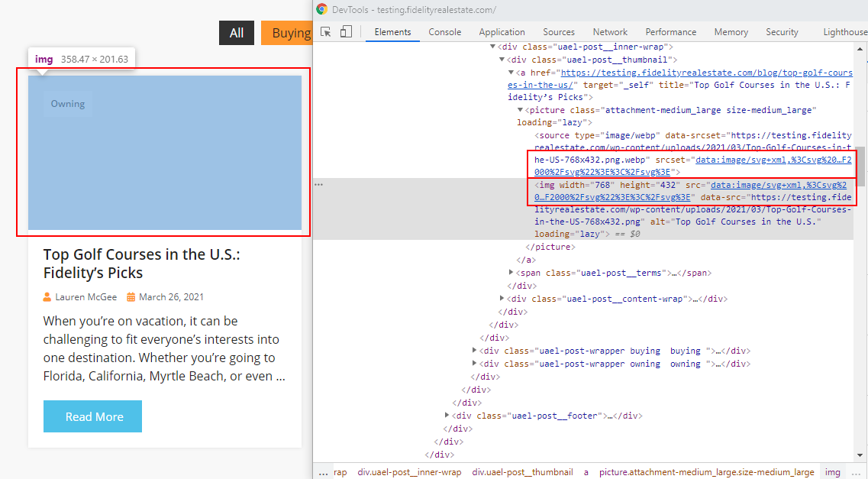Select the img breadcrumb item
Viewport: 868px width, 479px height.
833,472
